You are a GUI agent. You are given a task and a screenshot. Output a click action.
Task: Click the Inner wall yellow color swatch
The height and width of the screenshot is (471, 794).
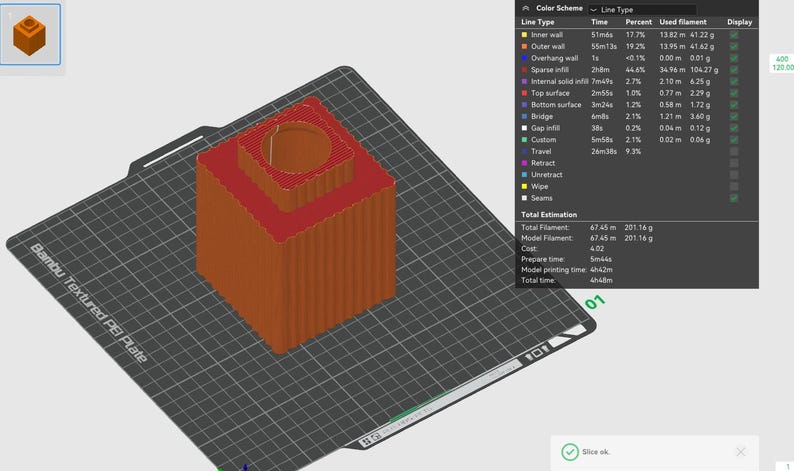point(524,35)
